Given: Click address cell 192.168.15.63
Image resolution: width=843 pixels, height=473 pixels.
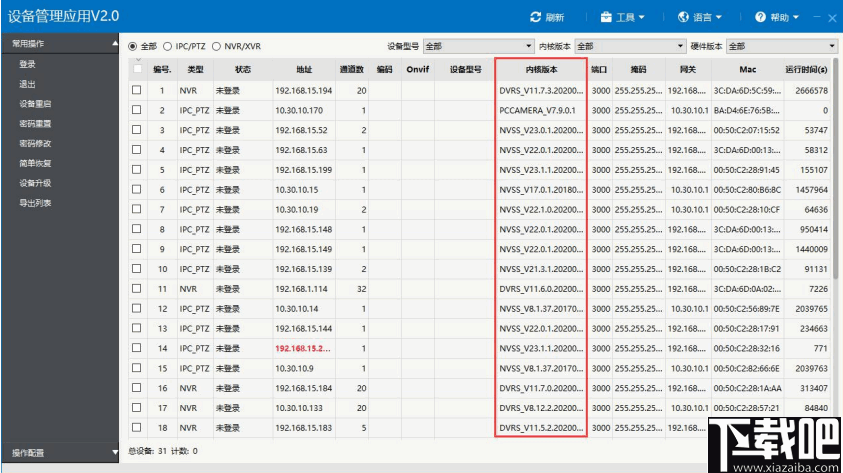Looking at the screenshot, I should [302, 150].
